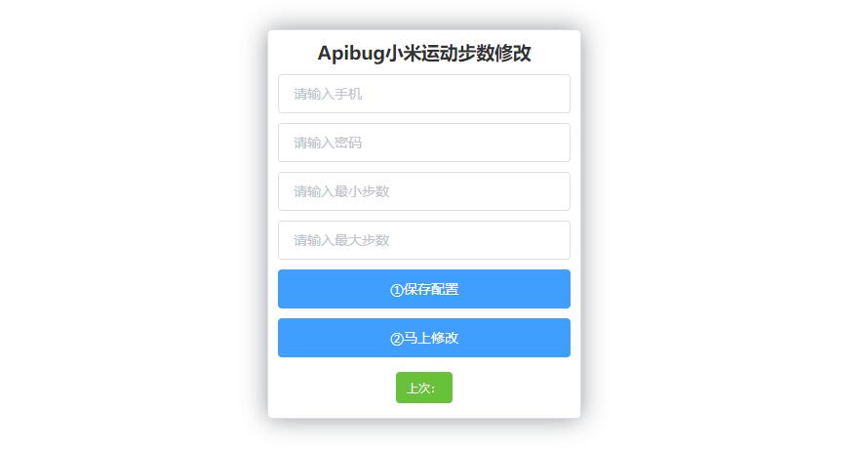868x452 pixels.
Task: Click the 保存配置 label on first blue button
Action: [431, 289]
